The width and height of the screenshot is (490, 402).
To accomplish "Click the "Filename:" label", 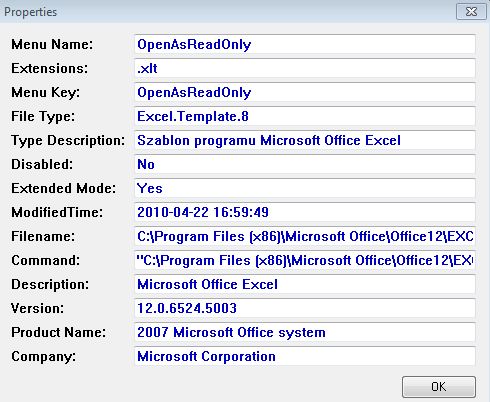I will coord(43,236).
